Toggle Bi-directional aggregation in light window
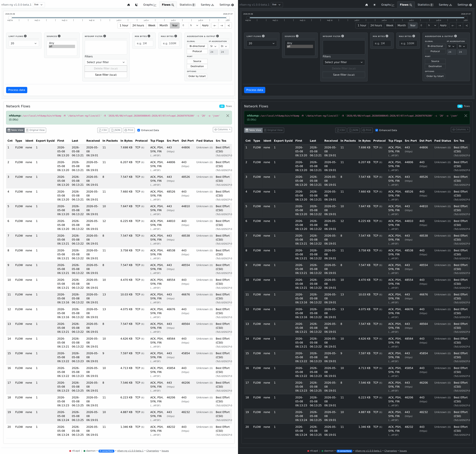This screenshot has width=476, height=454. [197, 46]
